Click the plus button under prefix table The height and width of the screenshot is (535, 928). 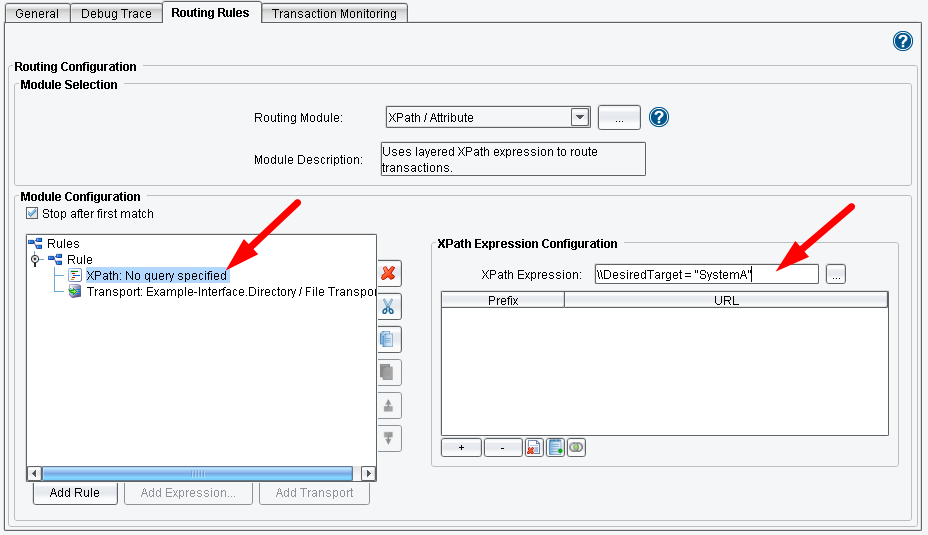pos(461,448)
